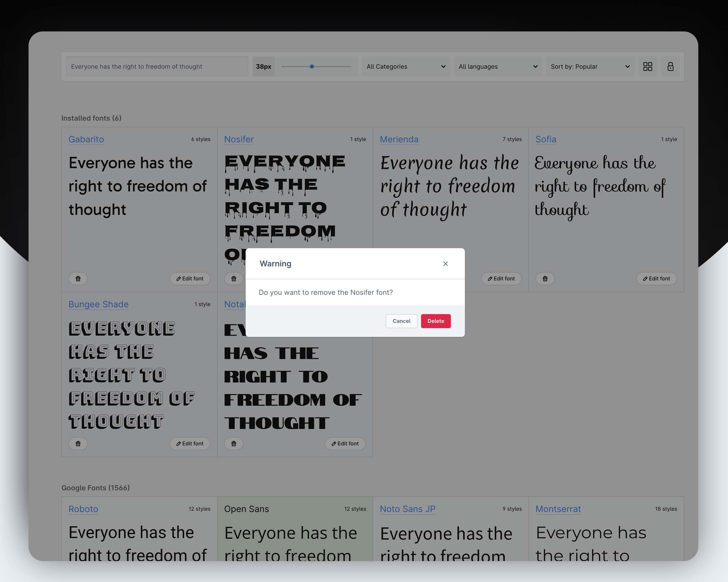Click the Delete button to remove Nosifer
728x582 pixels.
tap(436, 321)
